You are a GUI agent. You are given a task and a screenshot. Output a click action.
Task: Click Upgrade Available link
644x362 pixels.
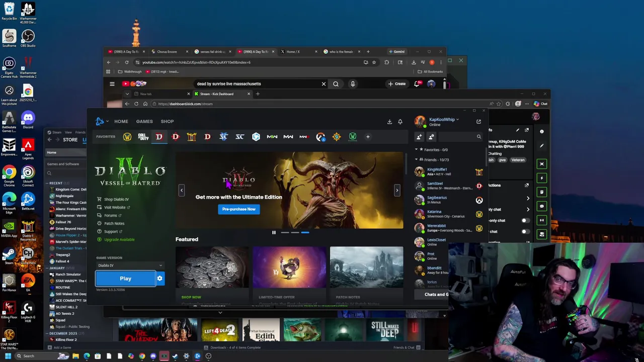(119, 240)
